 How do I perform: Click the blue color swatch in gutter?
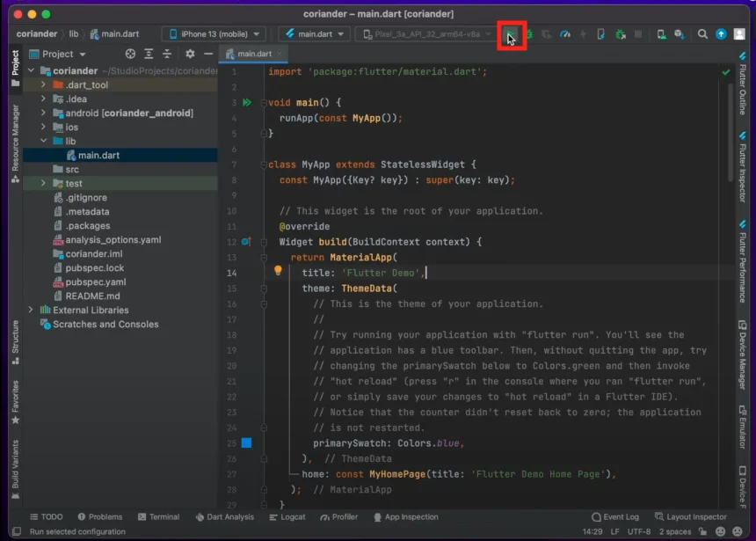coord(246,442)
